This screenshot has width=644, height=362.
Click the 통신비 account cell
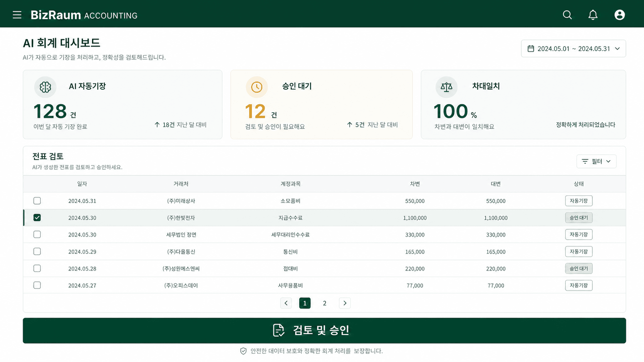[x=290, y=252]
